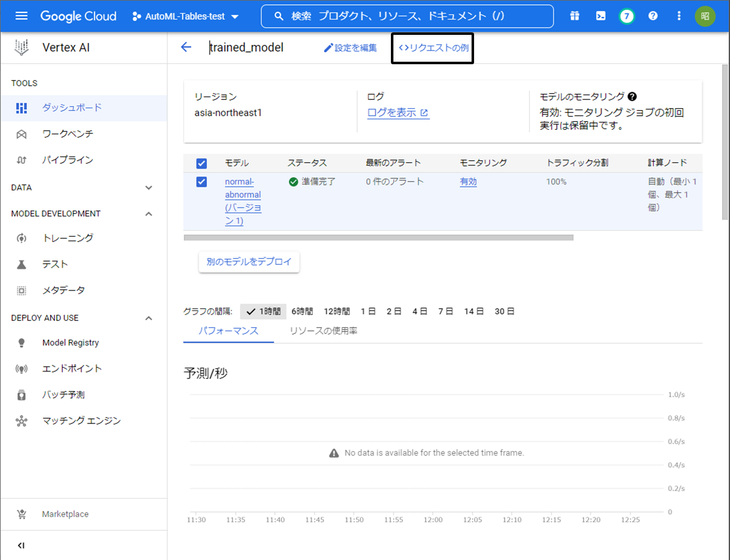Screen dimensions: 730x560
Task: Select the 30 日 graph interval
Action: click(x=504, y=311)
